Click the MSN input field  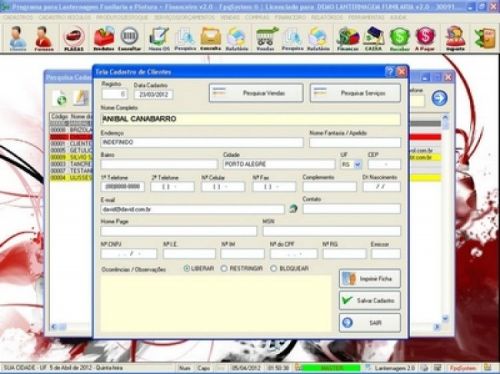[332, 231]
